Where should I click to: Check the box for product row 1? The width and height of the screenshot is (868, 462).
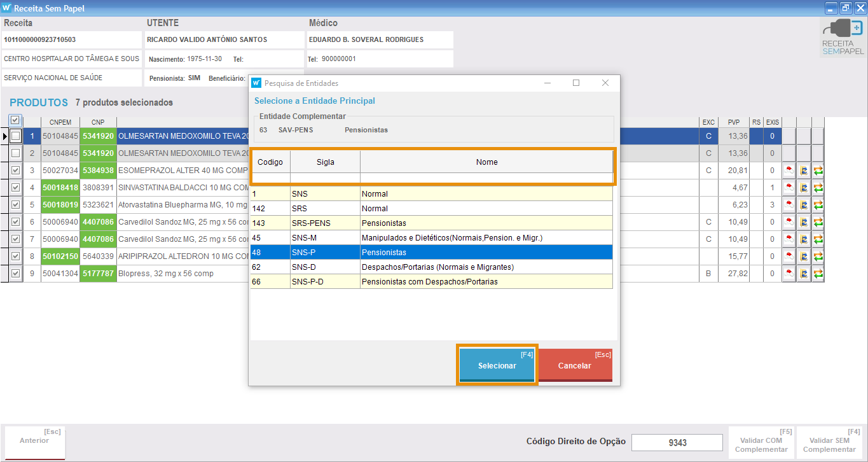click(x=15, y=136)
